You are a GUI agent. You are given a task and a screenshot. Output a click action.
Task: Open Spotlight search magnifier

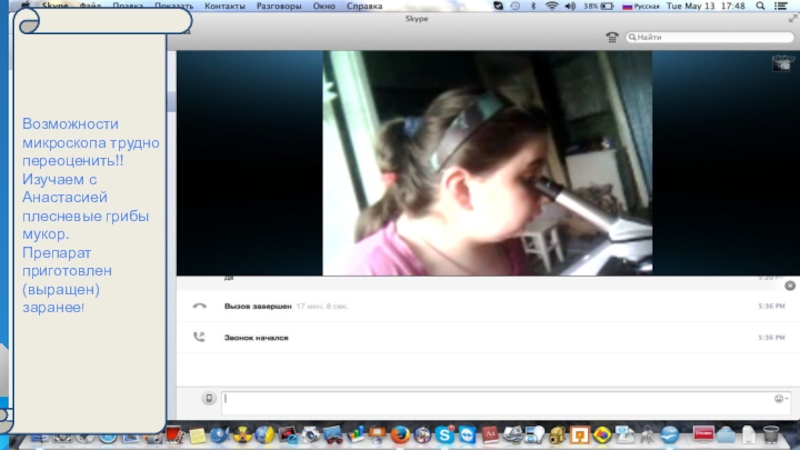(760, 6)
